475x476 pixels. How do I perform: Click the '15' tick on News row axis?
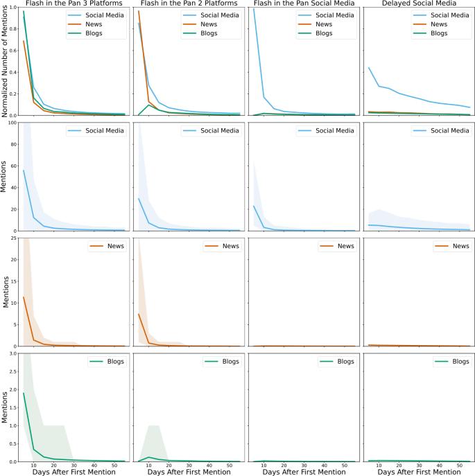[x=14, y=281]
